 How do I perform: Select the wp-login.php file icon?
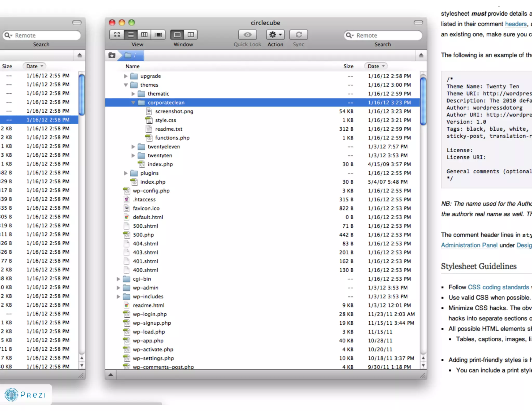(x=127, y=314)
